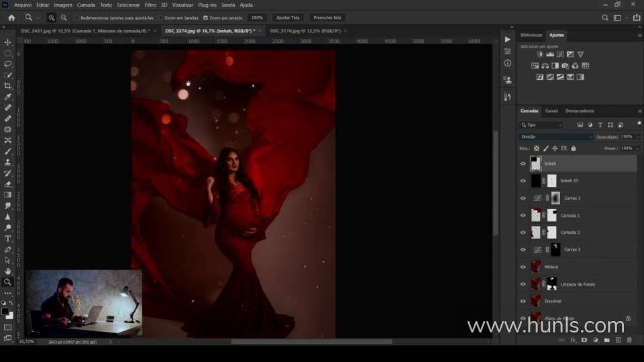Click the delete layer trash icon

point(629,340)
